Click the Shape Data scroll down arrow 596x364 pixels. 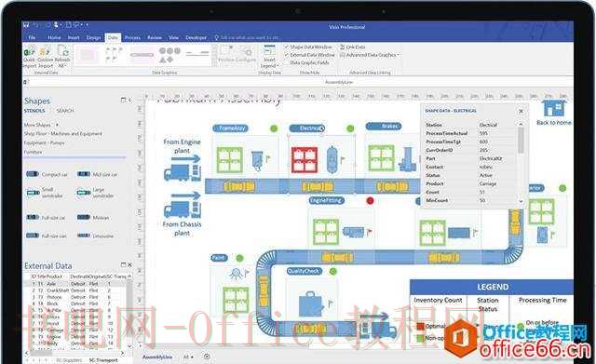click(521, 201)
